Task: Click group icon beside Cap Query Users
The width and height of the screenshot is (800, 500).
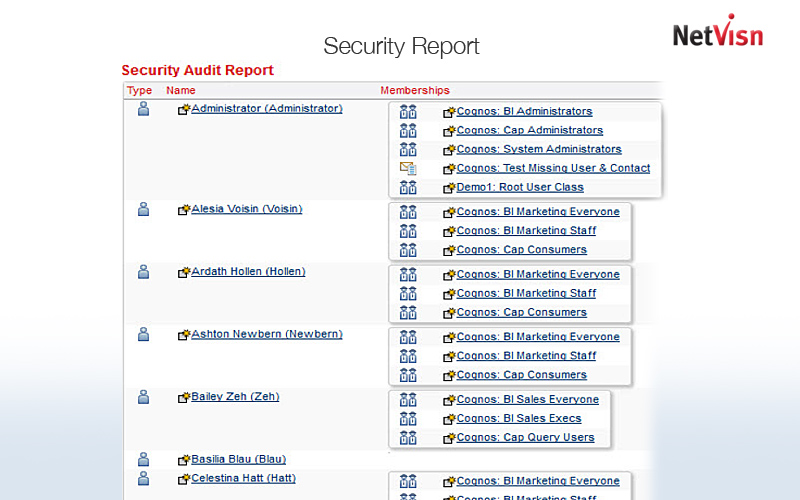Action: 408,437
